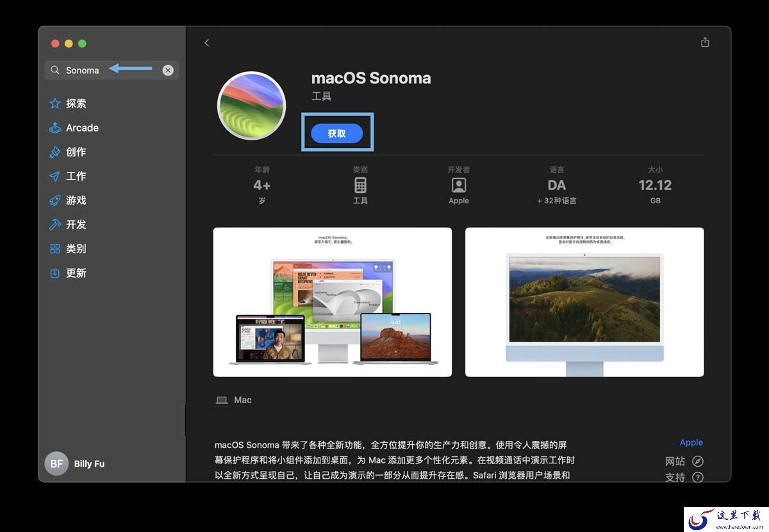Maximize the App Store window
Screen dimensions: 769x532
[x=82, y=44]
